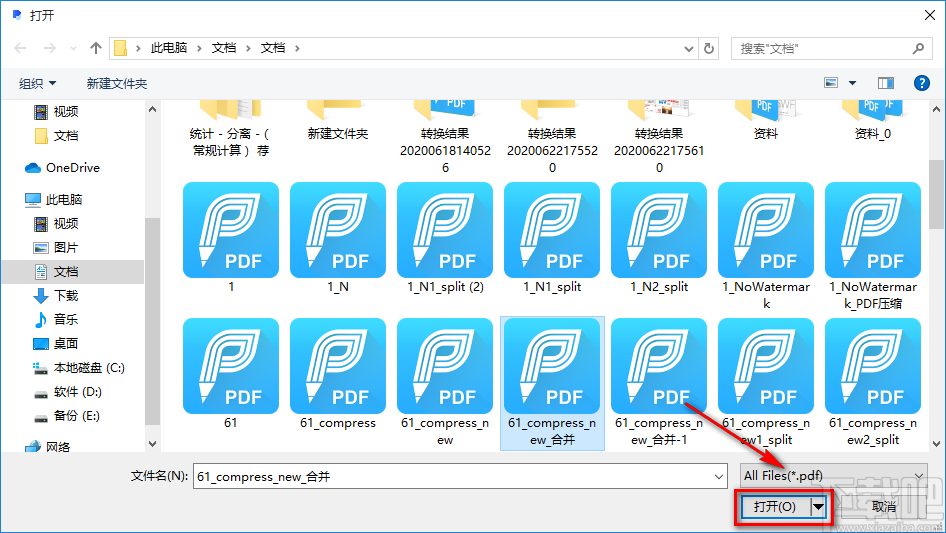Open 图片 in sidebar
946x533 pixels.
[x=57, y=247]
